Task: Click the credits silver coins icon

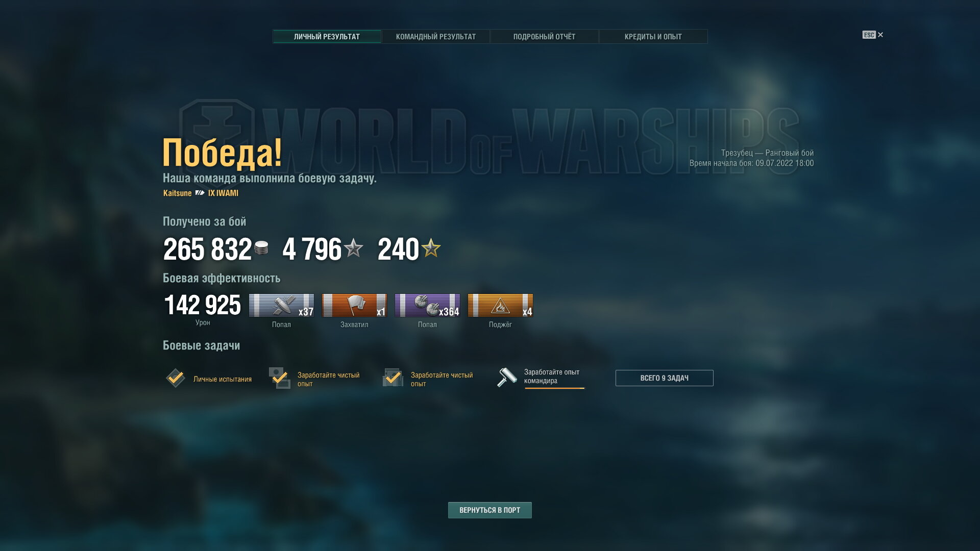Action: click(x=261, y=248)
